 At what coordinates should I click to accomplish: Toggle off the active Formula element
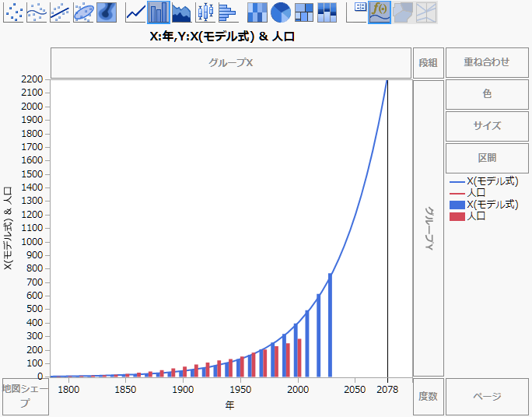(380, 12)
